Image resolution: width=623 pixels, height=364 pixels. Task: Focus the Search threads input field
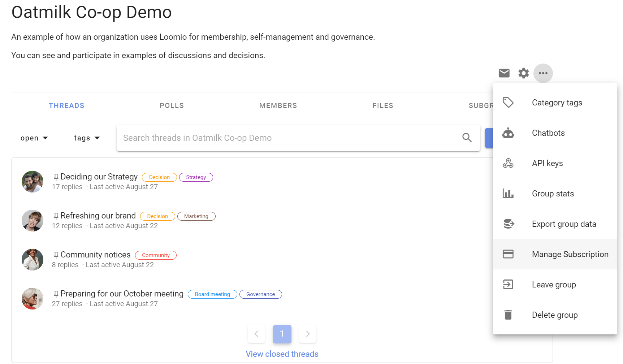click(289, 138)
